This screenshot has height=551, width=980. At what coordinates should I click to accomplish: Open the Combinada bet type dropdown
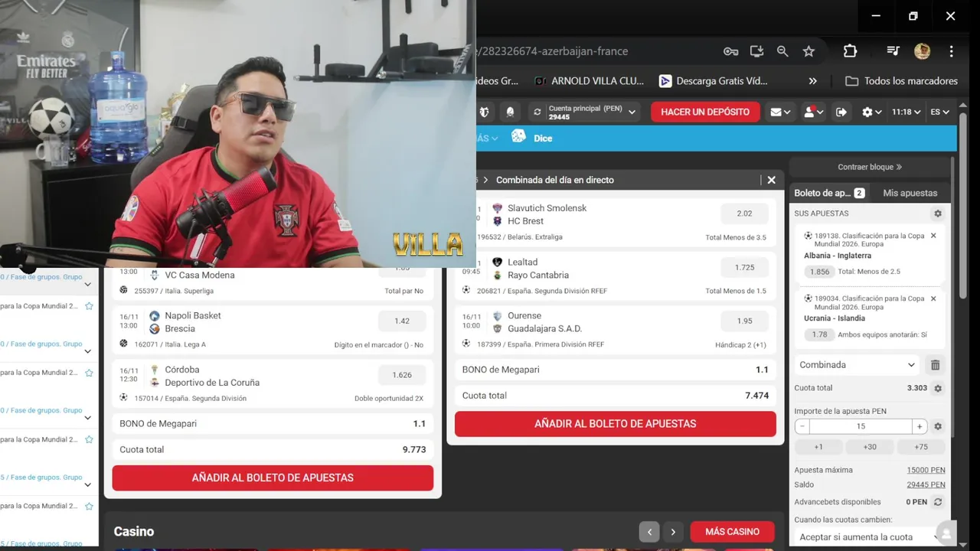click(857, 365)
